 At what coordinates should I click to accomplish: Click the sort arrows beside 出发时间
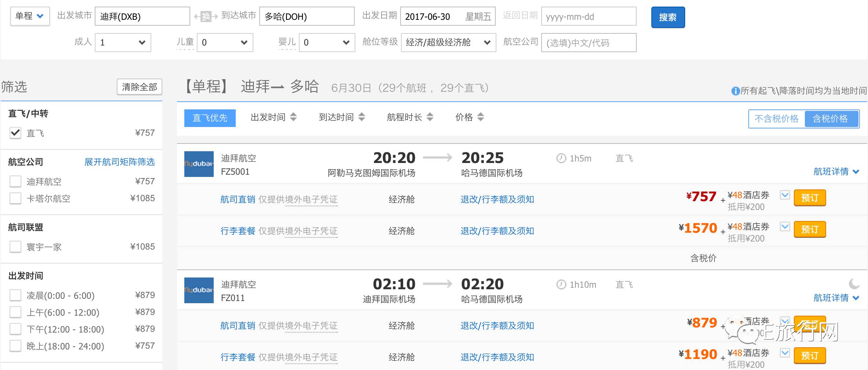(293, 117)
